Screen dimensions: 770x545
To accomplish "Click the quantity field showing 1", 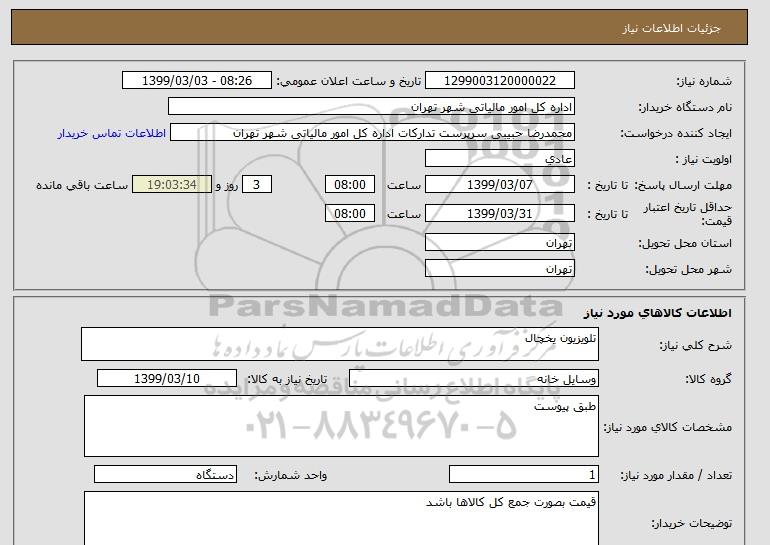I will [523, 475].
